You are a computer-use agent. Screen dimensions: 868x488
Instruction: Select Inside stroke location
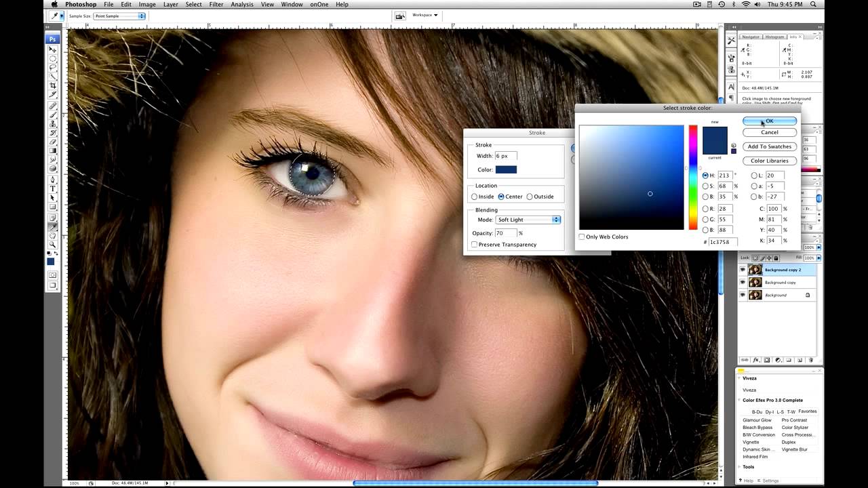click(475, 197)
